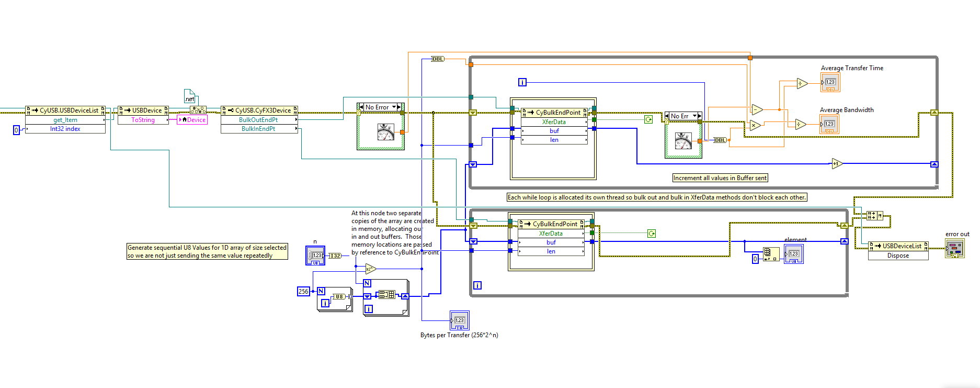This screenshot has height=388, width=980.
Task: Select the Average Transfer Time indicator terminal
Action: point(830,83)
